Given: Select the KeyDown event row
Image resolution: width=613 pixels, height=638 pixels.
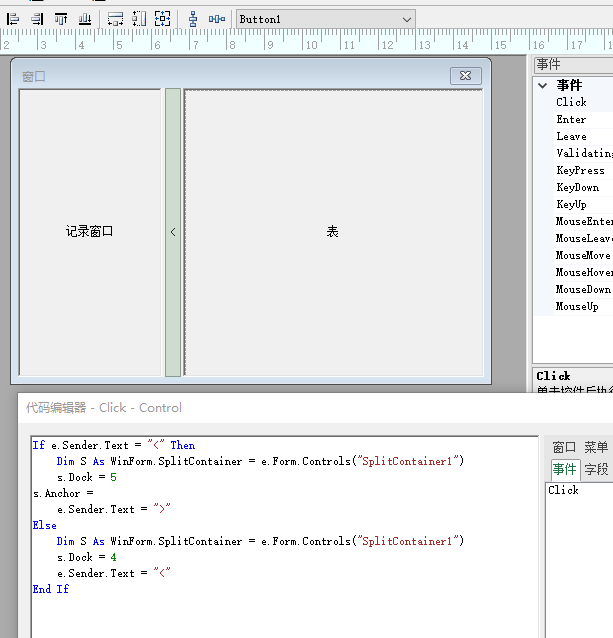Looking at the screenshot, I should point(582,188).
